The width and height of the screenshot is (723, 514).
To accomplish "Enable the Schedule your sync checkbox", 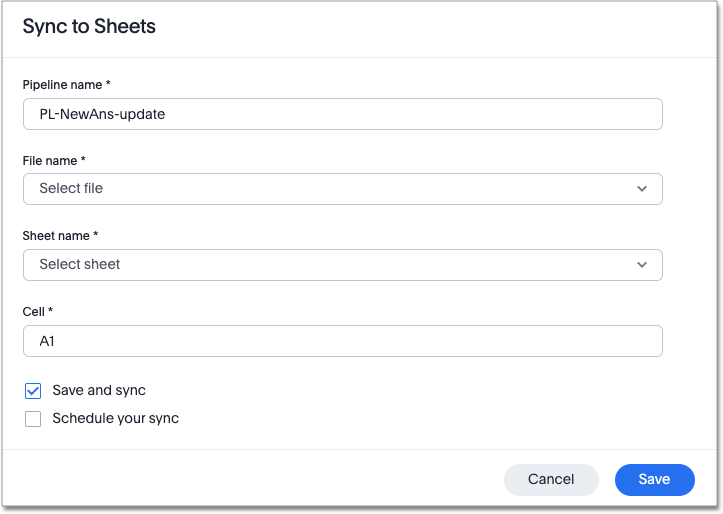I will [x=33, y=419].
